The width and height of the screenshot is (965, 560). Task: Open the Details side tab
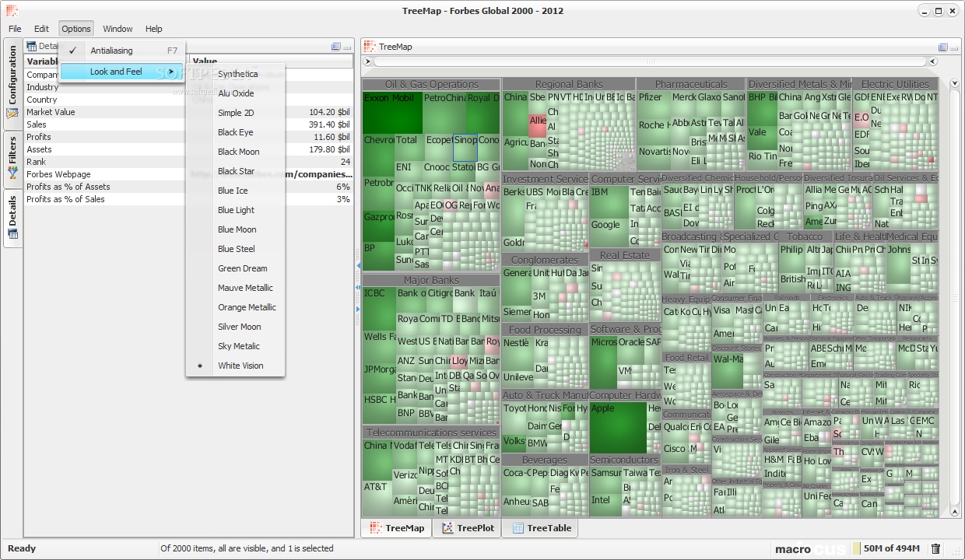click(x=12, y=218)
